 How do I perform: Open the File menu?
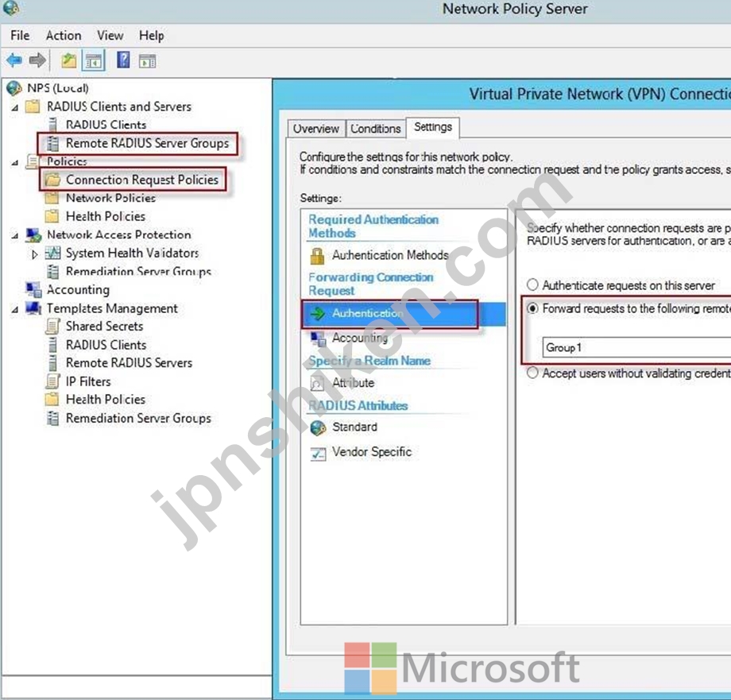tap(20, 36)
